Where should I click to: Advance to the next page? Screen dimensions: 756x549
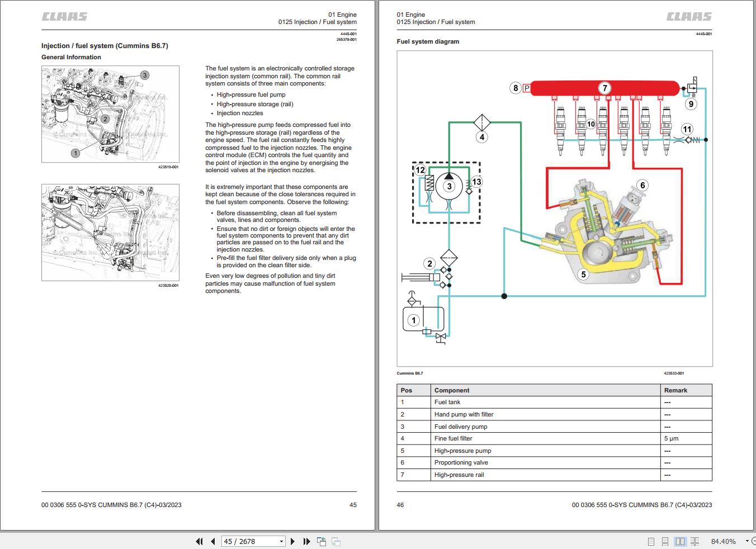point(292,541)
